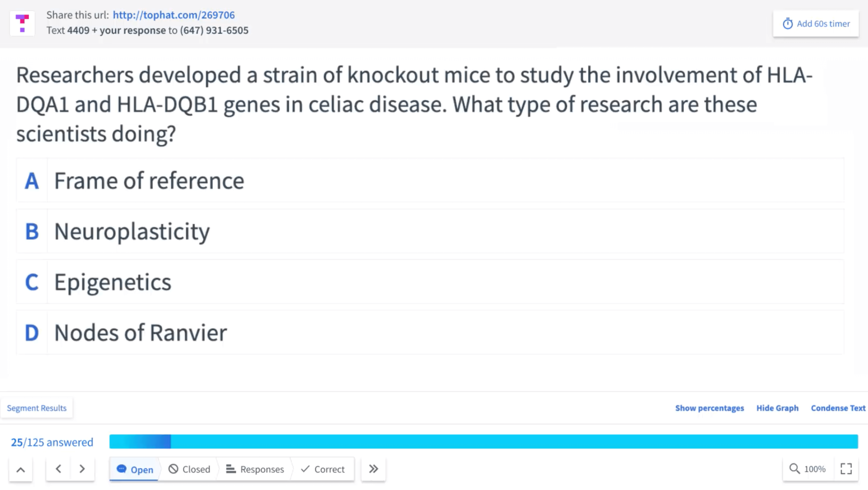Select answer B Neuroplasticity
Viewport: 868px width, 490px height.
point(430,231)
